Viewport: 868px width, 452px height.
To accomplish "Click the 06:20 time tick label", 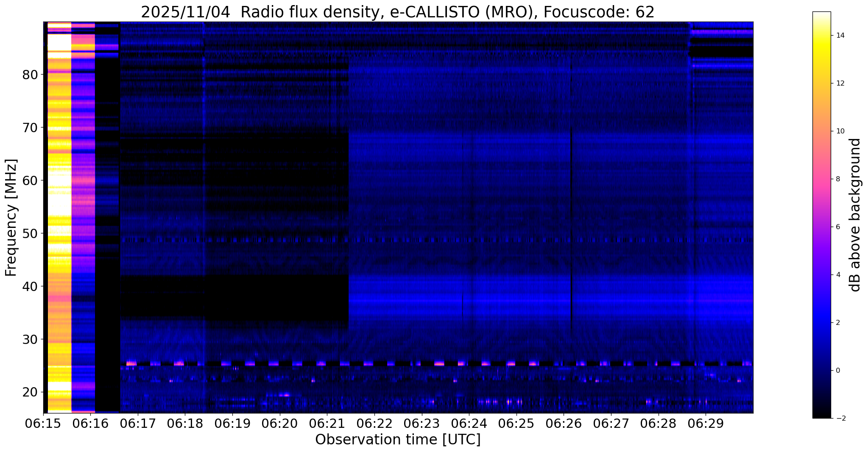I will (280, 424).
